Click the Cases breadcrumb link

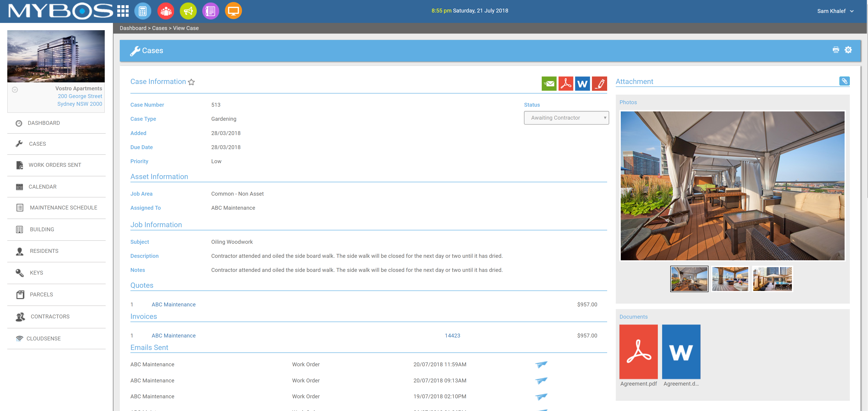coord(159,28)
